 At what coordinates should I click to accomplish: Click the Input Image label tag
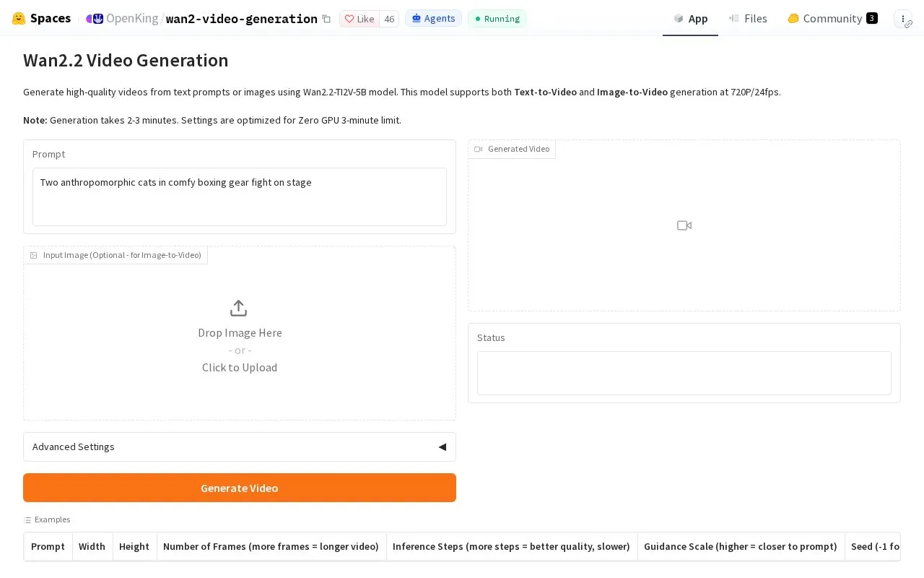(115, 255)
